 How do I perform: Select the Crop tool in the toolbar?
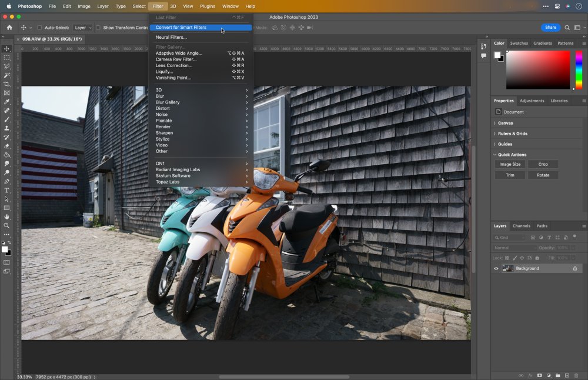(7, 84)
